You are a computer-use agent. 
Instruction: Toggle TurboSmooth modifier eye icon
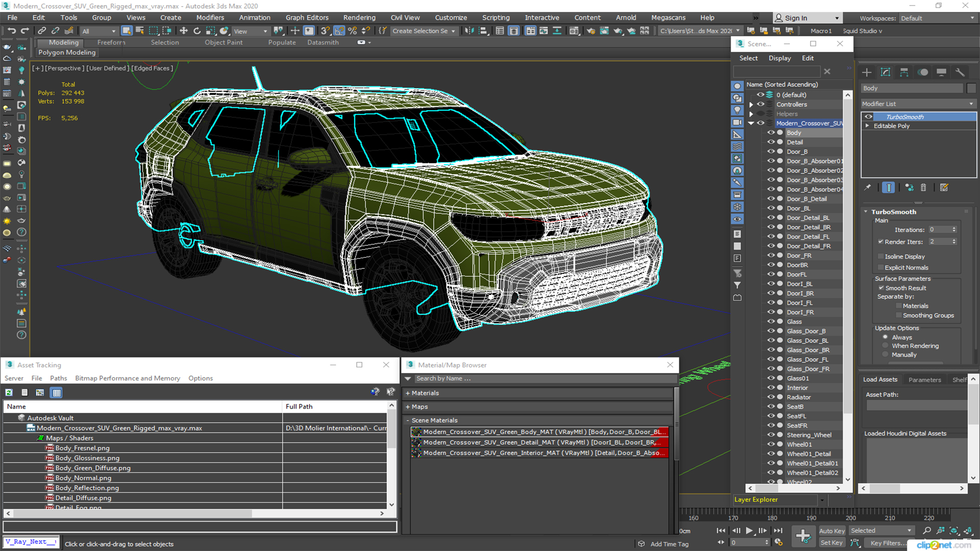(x=868, y=117)
